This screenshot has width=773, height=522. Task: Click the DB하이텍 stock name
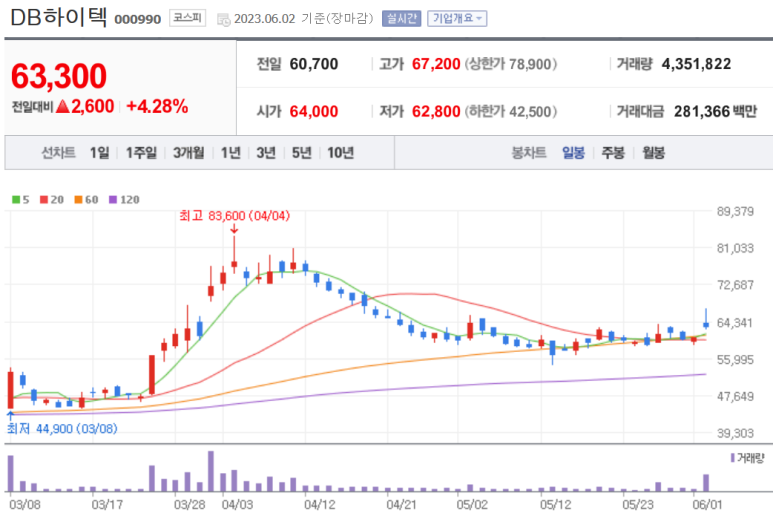(58, 17)
